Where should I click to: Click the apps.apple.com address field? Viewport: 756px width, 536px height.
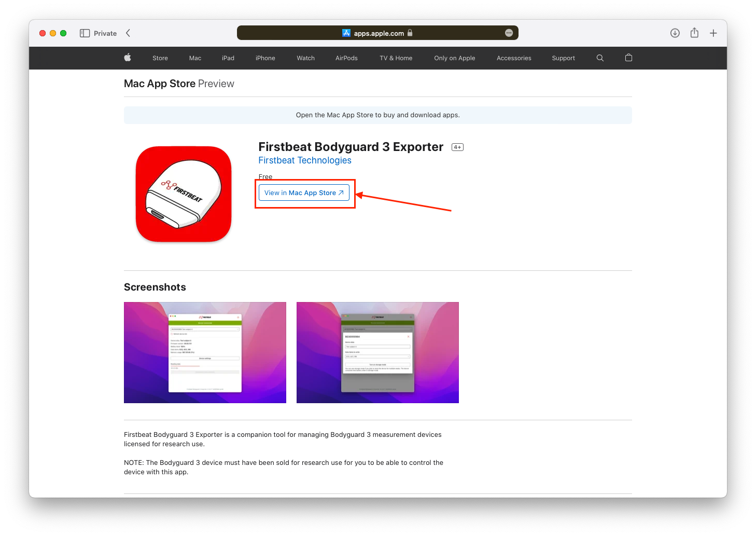click(x=377, y=33)
